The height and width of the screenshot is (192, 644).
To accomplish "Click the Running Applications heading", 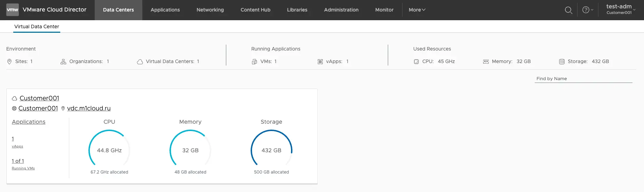I will click(276, 49).
